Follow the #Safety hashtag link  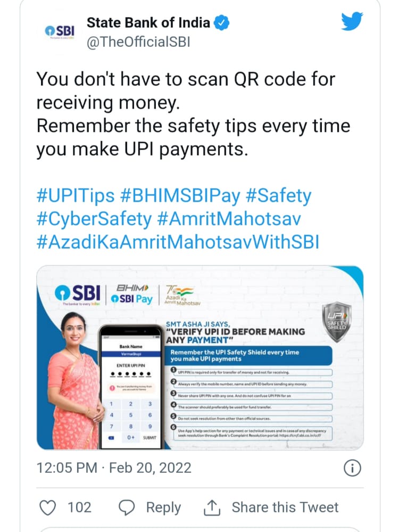tap(278, 196)
